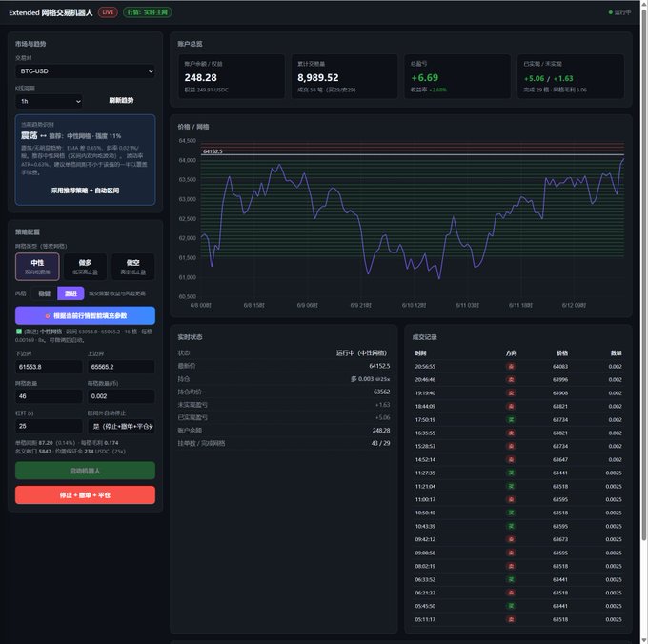Click the sell badge in the 09:08:58 trade row
The image size is (648, 644).
click(x=511, y=553)
